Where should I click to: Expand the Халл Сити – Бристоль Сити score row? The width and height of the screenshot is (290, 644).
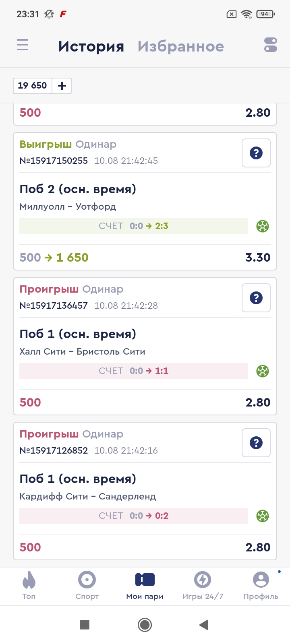[x=134, y=371]
